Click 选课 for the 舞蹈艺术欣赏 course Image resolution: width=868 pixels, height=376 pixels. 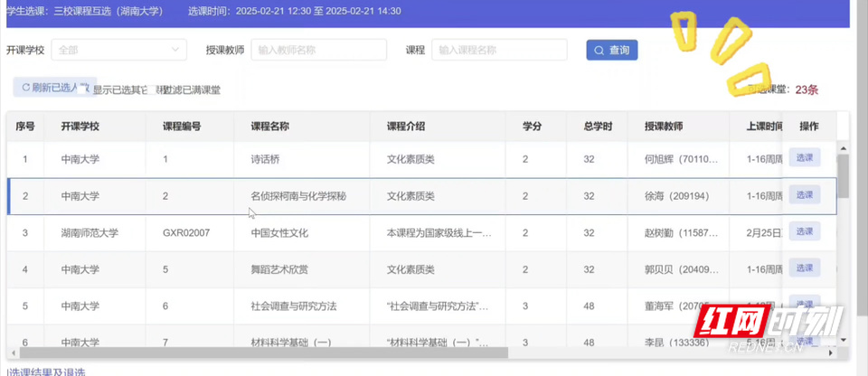pos(805,268)
